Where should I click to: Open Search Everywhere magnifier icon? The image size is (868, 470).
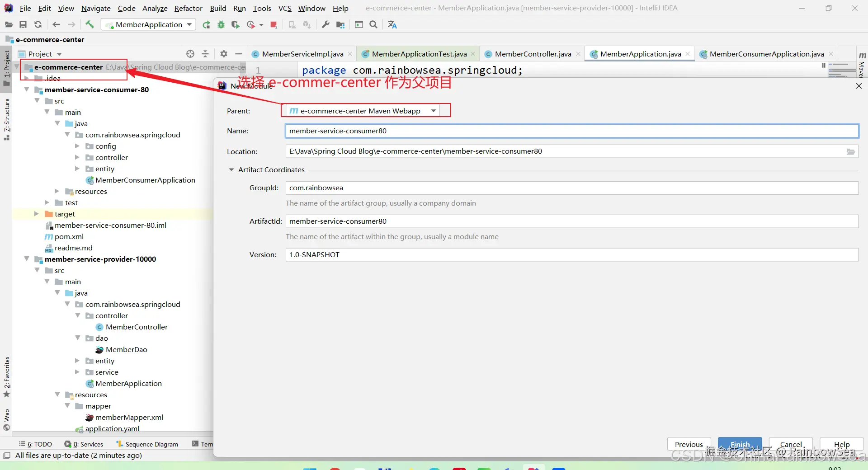(373, 24)
